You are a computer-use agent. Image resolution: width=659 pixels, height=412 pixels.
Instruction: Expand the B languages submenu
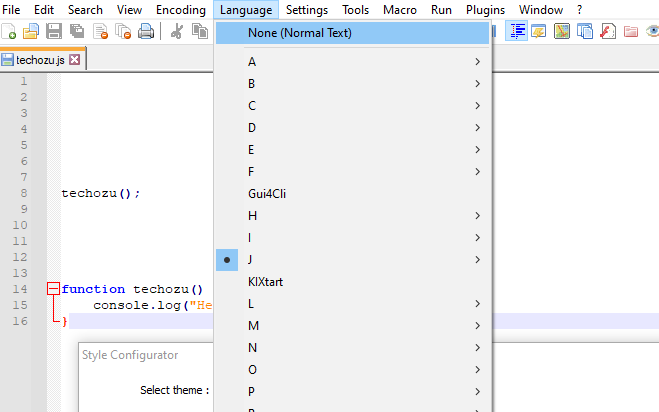point(352,84)
